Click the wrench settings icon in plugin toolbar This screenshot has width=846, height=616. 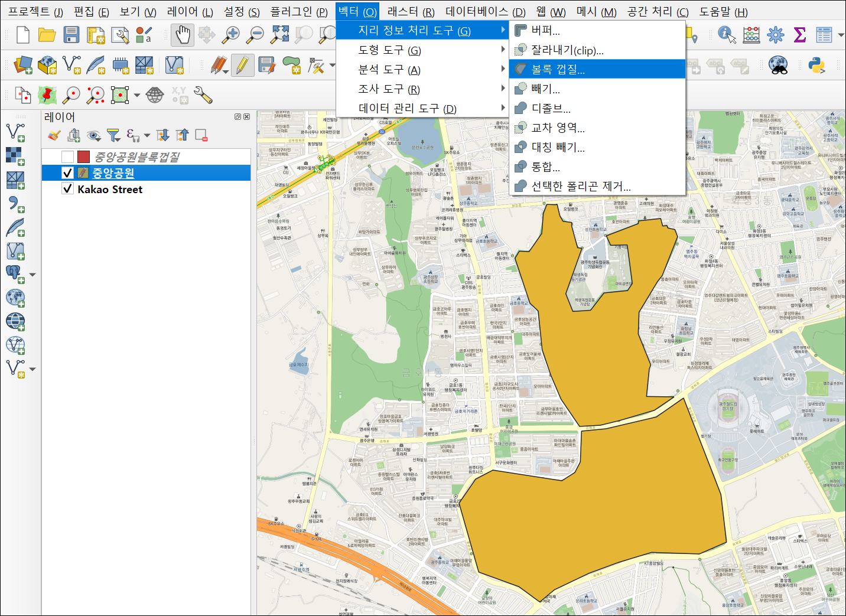click(203, 94)
